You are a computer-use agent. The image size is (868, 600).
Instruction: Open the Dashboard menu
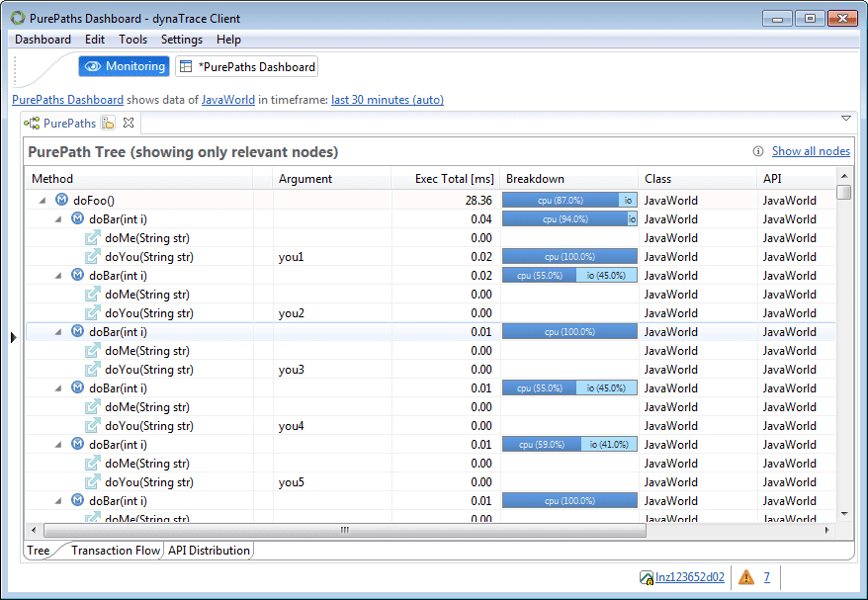pos(43,40)
